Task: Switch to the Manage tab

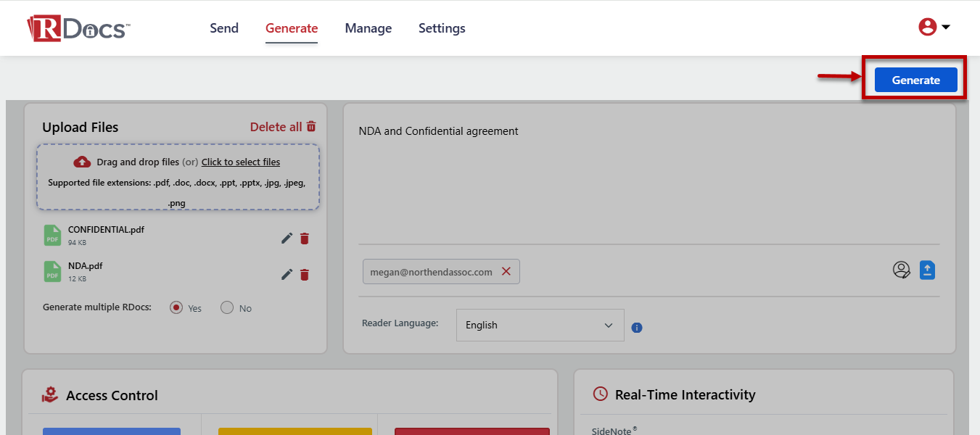Action: pos(368,28)
